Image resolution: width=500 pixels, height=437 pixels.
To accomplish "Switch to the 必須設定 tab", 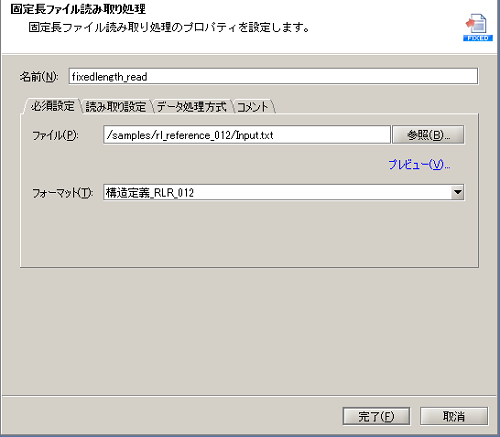I will (52, 106).
